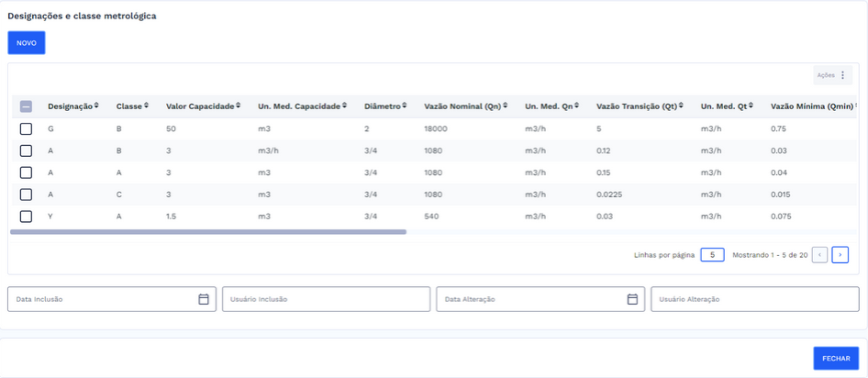Open the calendar icon in Data Inclusão

[x=204, y=299]
